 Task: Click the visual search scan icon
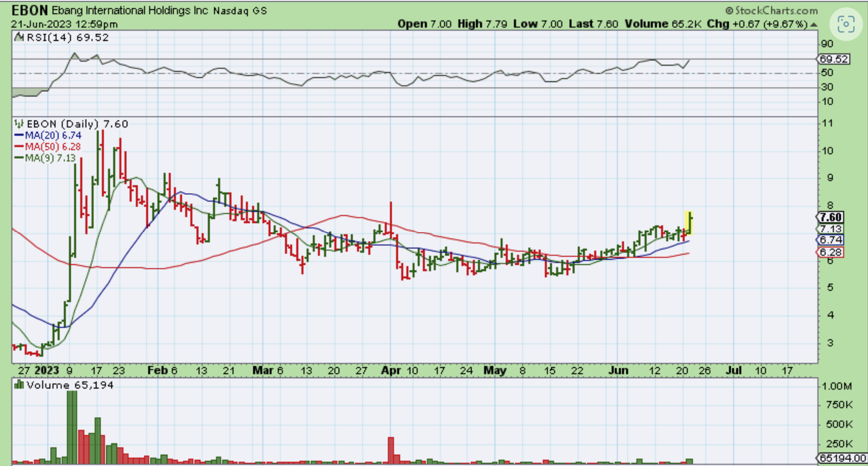pyautogui.click(x=845, y=24)
